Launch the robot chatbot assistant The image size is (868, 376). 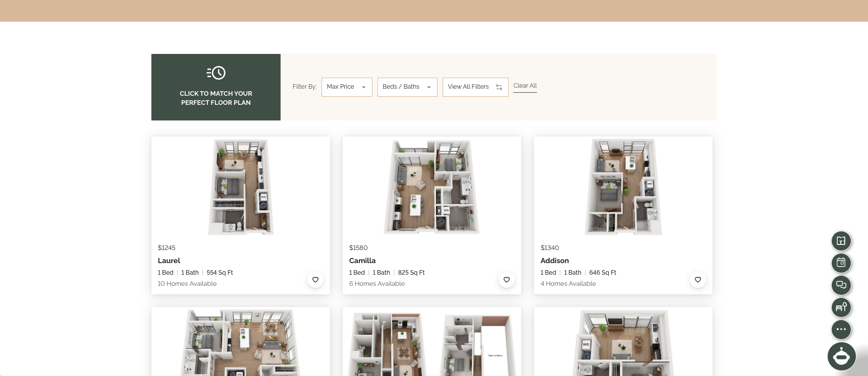click(x=842, y=356)
